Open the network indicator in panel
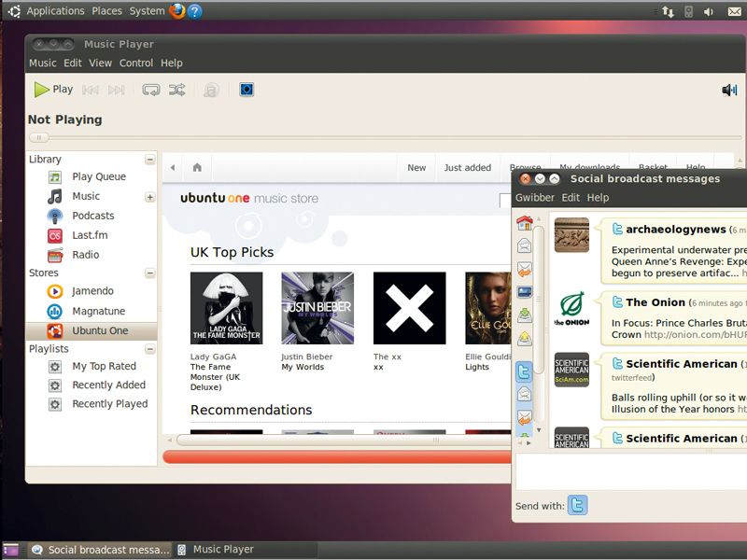747x560 pixels. pyautogui.click(x=668, y=11)
